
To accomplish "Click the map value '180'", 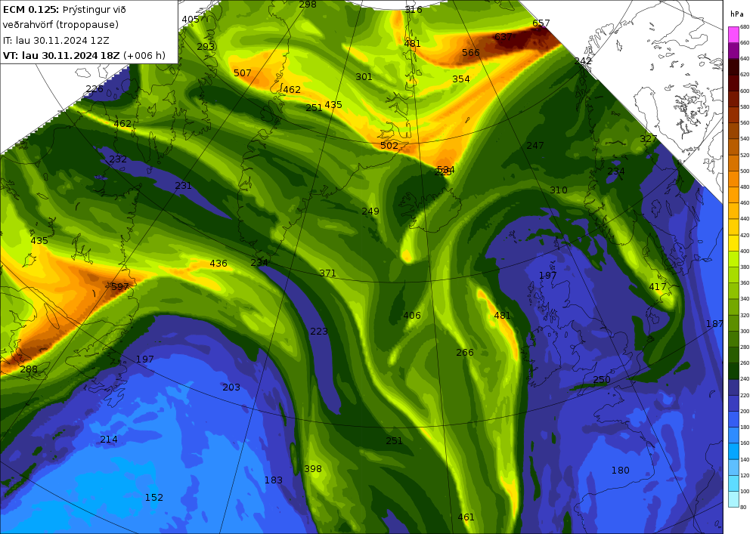I will 621,470.
